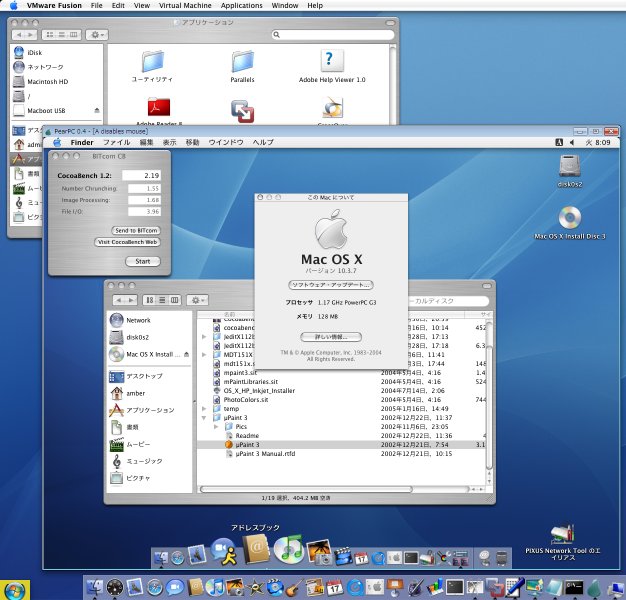
Task: Open the Applications menu in VMware Fusion
Action: coord(242,6)
